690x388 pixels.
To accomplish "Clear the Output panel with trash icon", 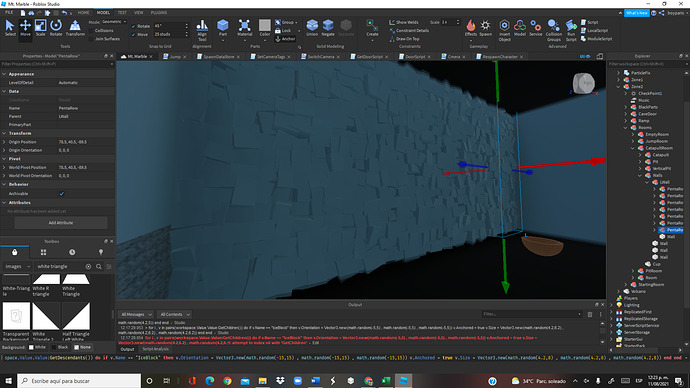I will tap(590, 314).
